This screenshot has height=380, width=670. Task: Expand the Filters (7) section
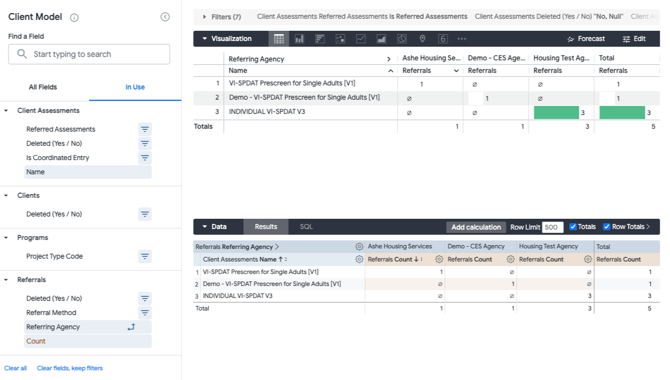pyautogui.click(x=204, y=17)
